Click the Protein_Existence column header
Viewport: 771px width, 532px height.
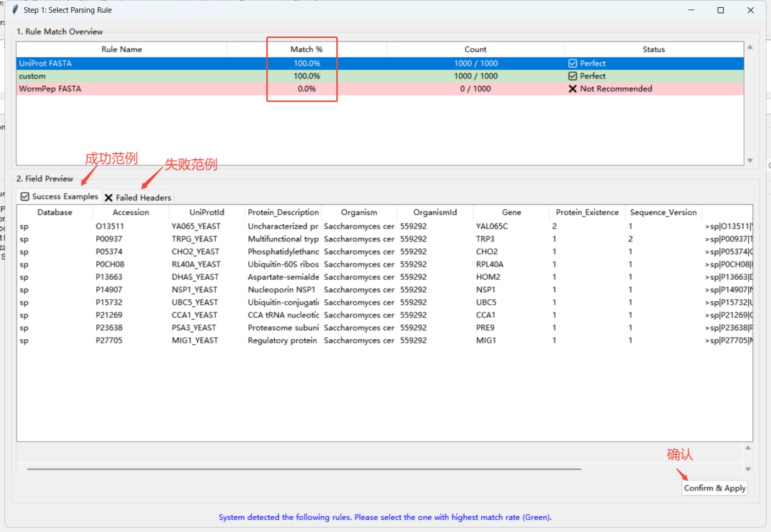[587, 212]
